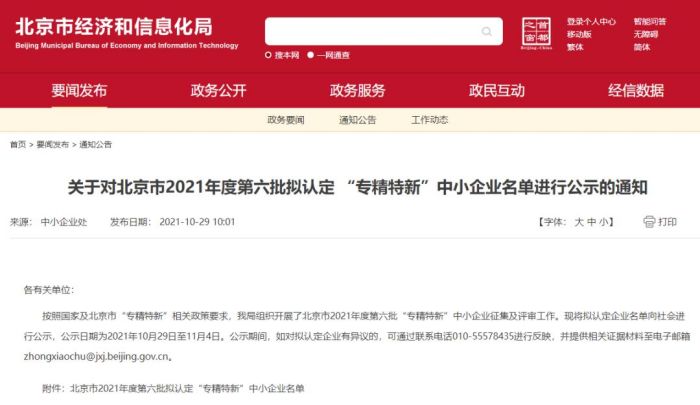Click inside the site search box
700x405 pixels.
pyautogui.click(x=373, y=31)
